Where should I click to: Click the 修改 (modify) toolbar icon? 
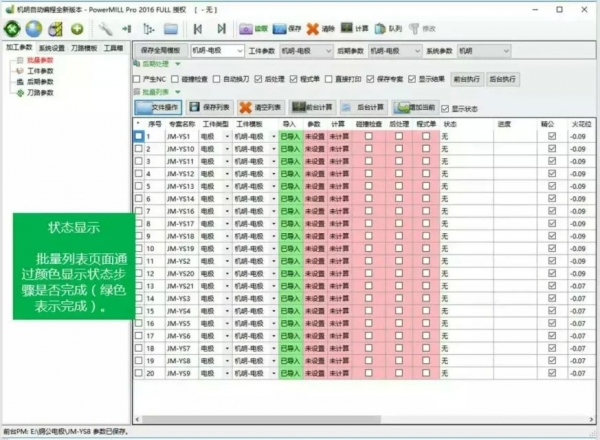[422, 29]
